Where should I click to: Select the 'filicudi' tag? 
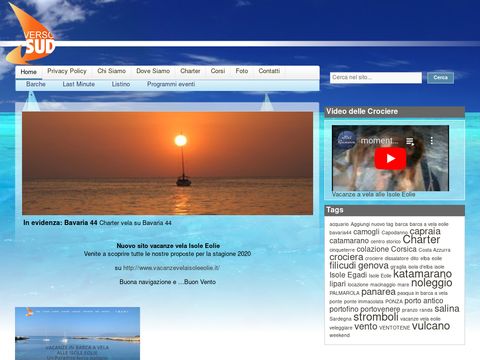tap(343, 266)
